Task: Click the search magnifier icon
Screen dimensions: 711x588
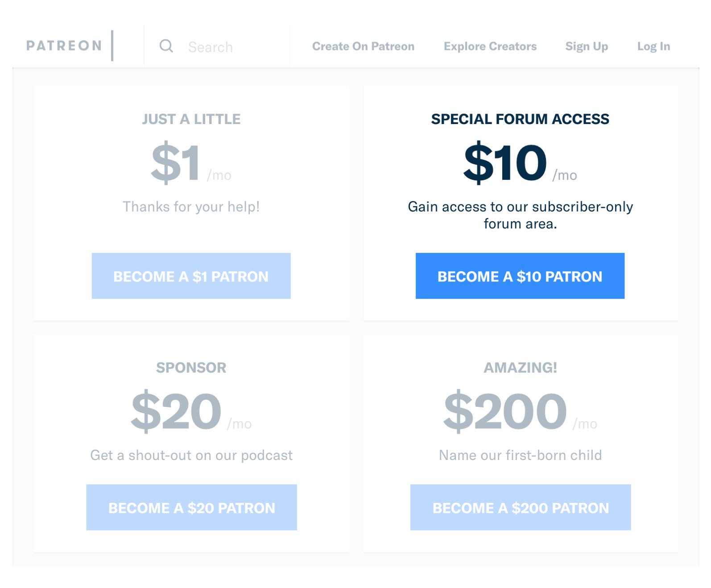Action: click(x=167, y=46)
